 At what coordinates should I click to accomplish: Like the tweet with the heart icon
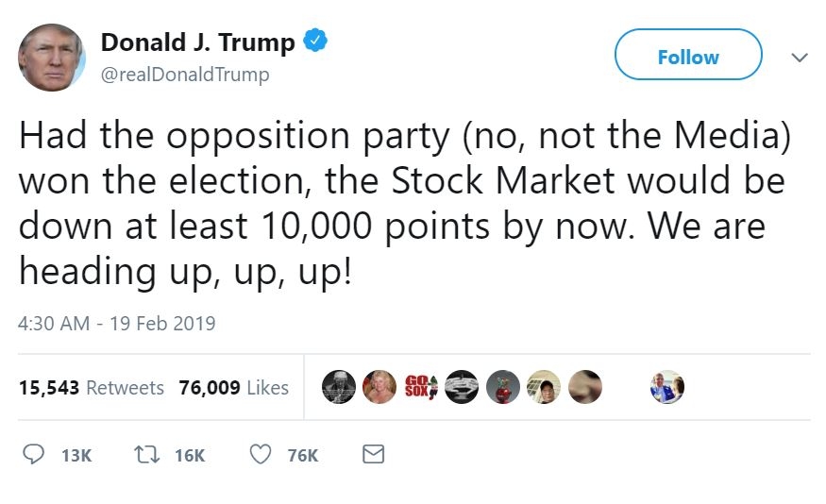point(261,455)
